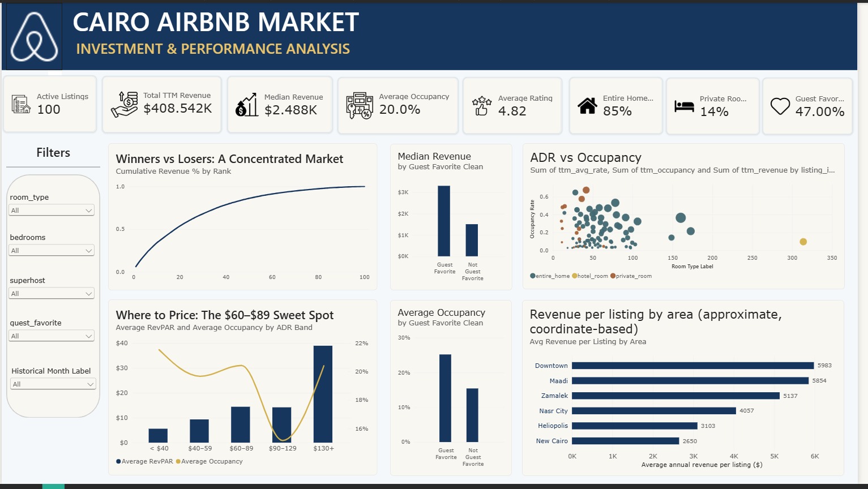
Task: Click the $2.488K median revenue value
Action: tap(291, 110)
